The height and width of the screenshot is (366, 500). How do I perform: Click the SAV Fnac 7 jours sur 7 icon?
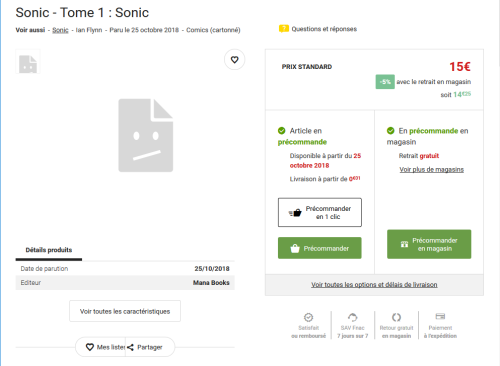pos(353,317)
